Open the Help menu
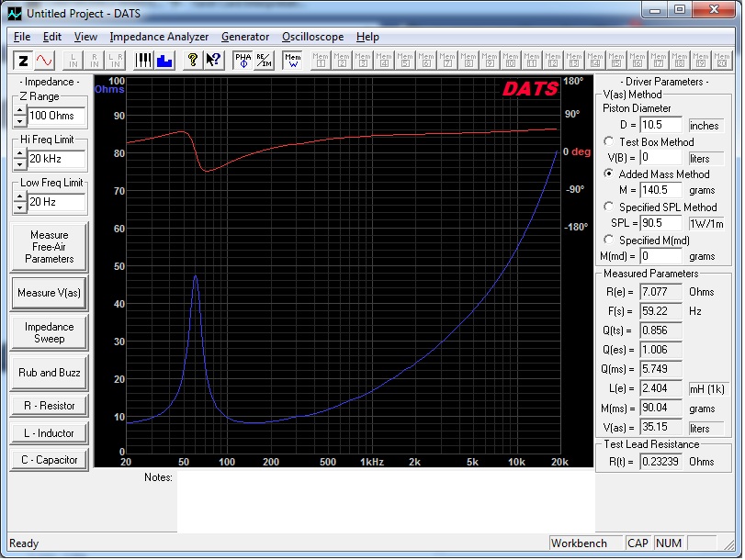The image size is (745, 560). point(367,37)
